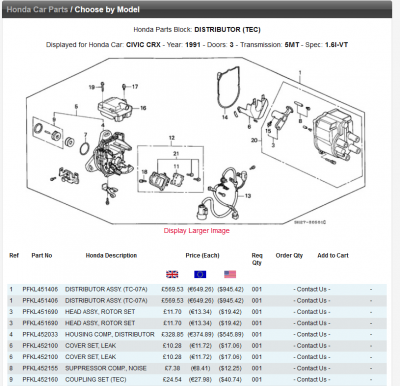Click the Add to Cart column header
The image size is (400, 386).
[x=333, y=255]
